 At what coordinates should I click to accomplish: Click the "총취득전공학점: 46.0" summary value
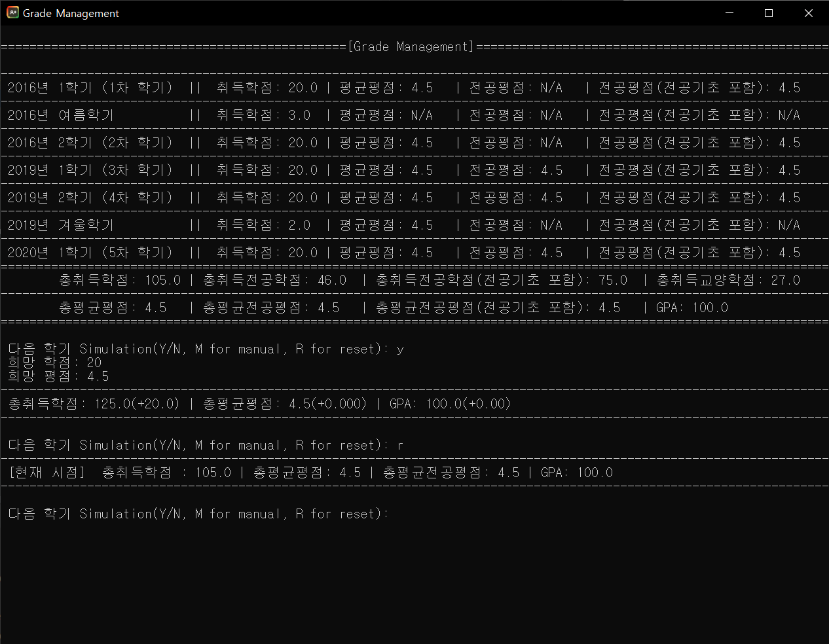(x=274, y=280)
